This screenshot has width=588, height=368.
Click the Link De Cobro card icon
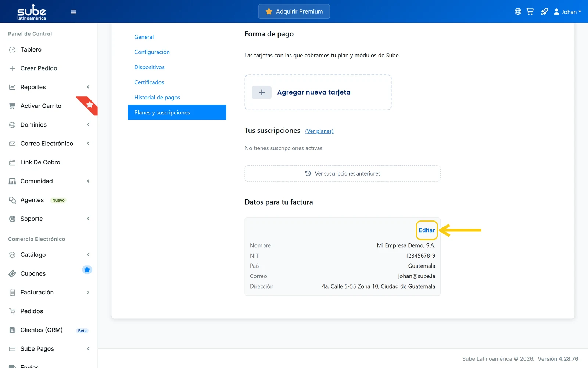tap(12, 162)
